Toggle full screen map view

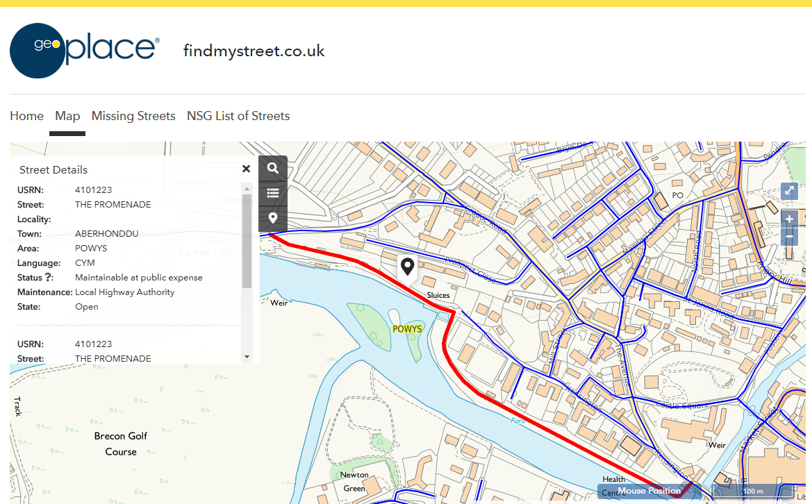coord(789,191)
